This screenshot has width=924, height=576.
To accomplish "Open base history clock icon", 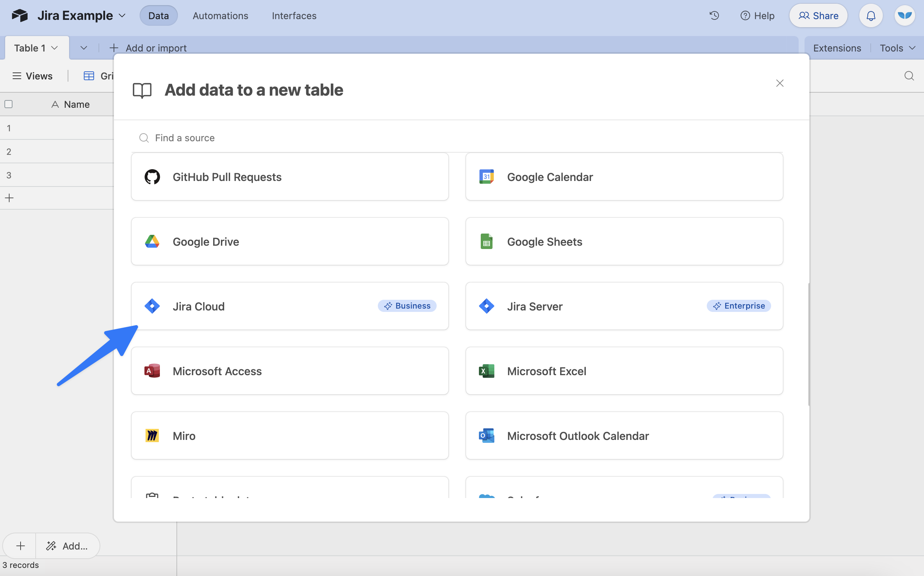I will (714, 15).
